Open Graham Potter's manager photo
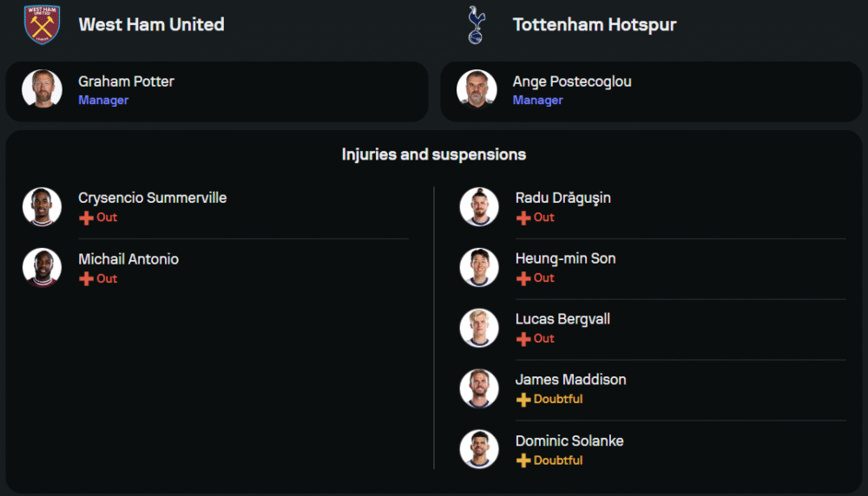The image size is (868, 496). click(x=42, y=89)
